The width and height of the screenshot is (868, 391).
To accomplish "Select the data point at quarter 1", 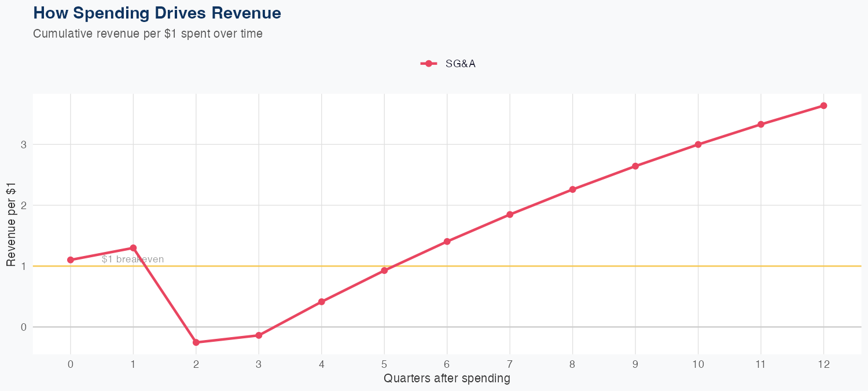I will click(x=133, y=248).
